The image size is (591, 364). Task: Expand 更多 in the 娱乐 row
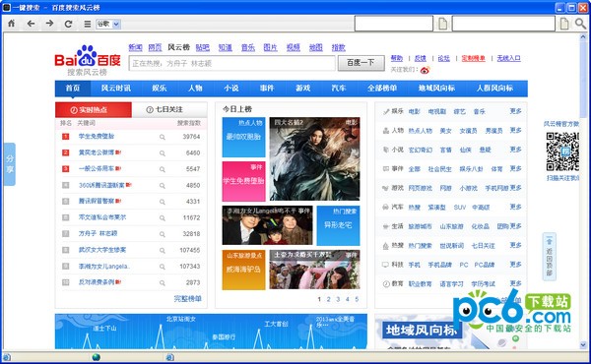coord(515,111)
